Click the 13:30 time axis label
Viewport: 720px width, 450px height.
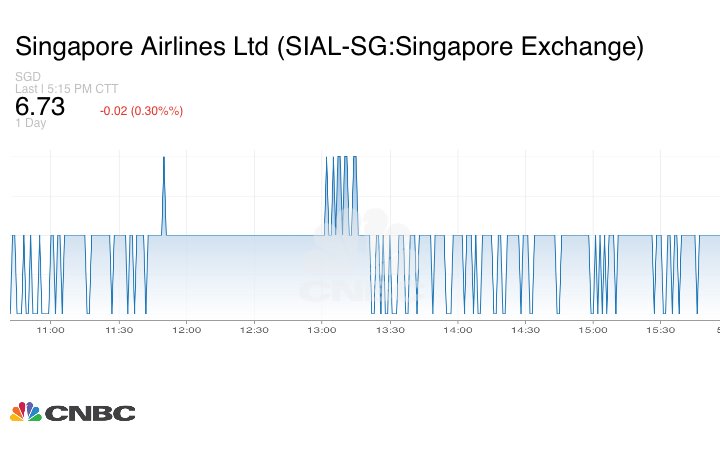(390, 330)
